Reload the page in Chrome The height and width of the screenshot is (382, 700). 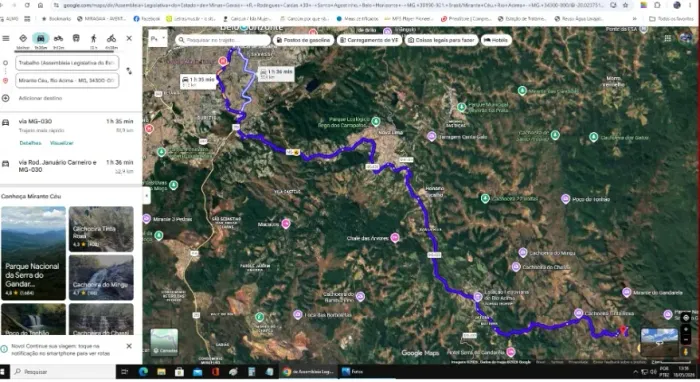tap(28, 5)
